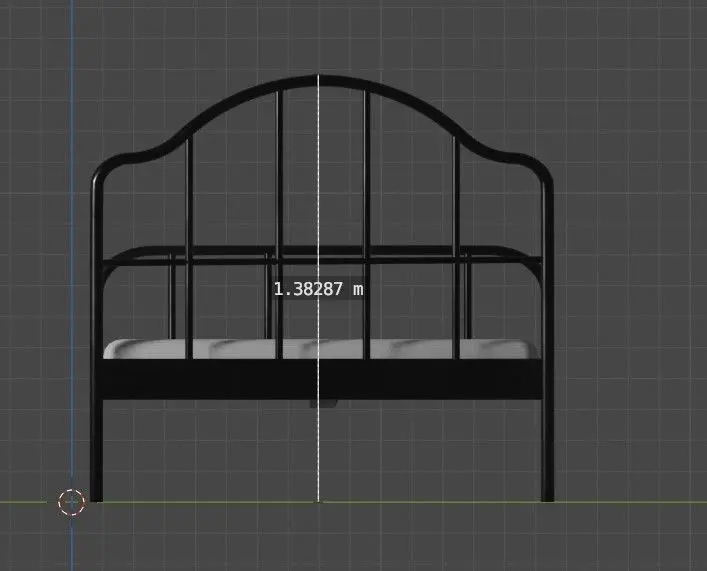Click the 3D cursor crosshair circle

tap(72, 502)
